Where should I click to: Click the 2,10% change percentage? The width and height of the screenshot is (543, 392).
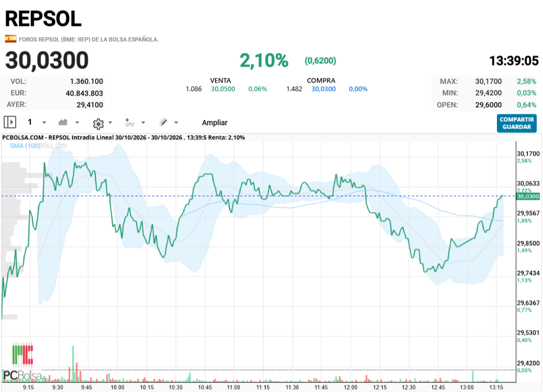pyautogui.click(x=264, y=61)
